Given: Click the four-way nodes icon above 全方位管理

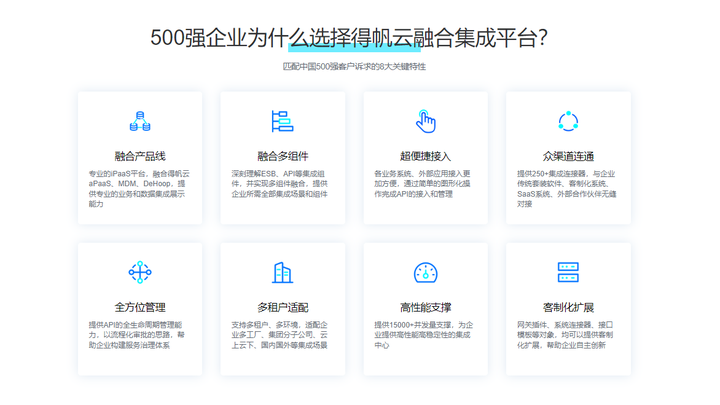Looking at the screenshot, I should click(140, 272).
